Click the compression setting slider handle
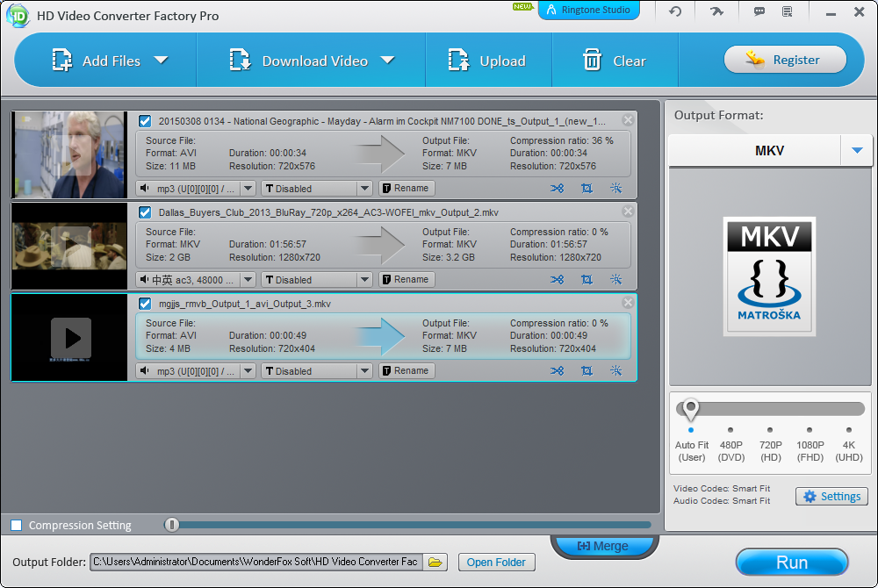Screen dimensions: 878x588 pyautogui.click(x=172, y=525)
